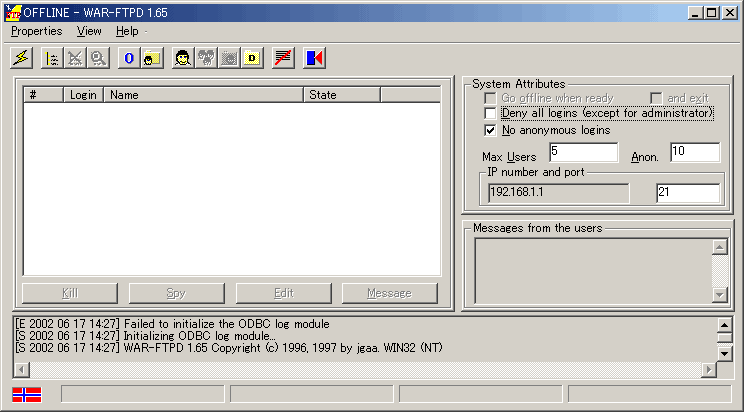
Task: Click the Spy button
Action: (x=177, y=293)
